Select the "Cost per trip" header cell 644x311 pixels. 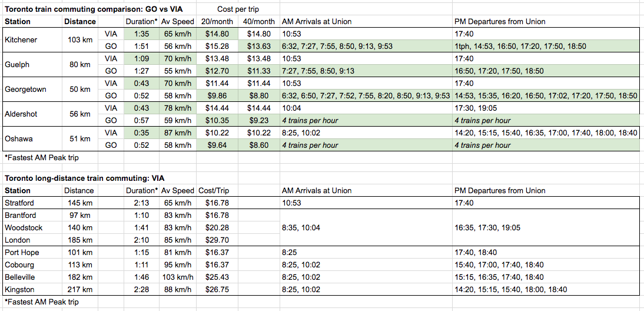237,9
